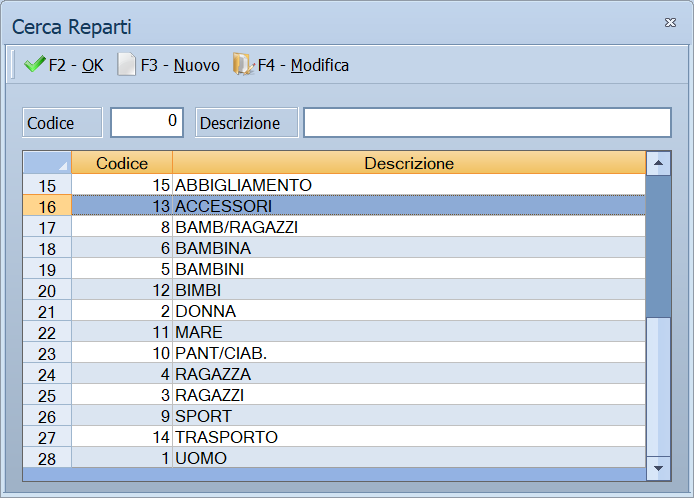The height and width of the screenshot is (498, 694).
Task: Focus the Codice search field
Action: (147, 122)
